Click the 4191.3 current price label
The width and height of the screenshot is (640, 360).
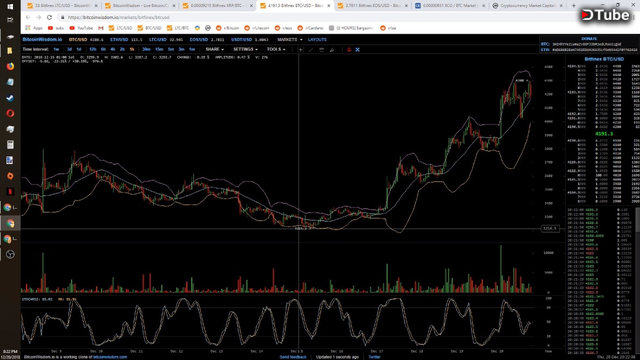point(604,134)
